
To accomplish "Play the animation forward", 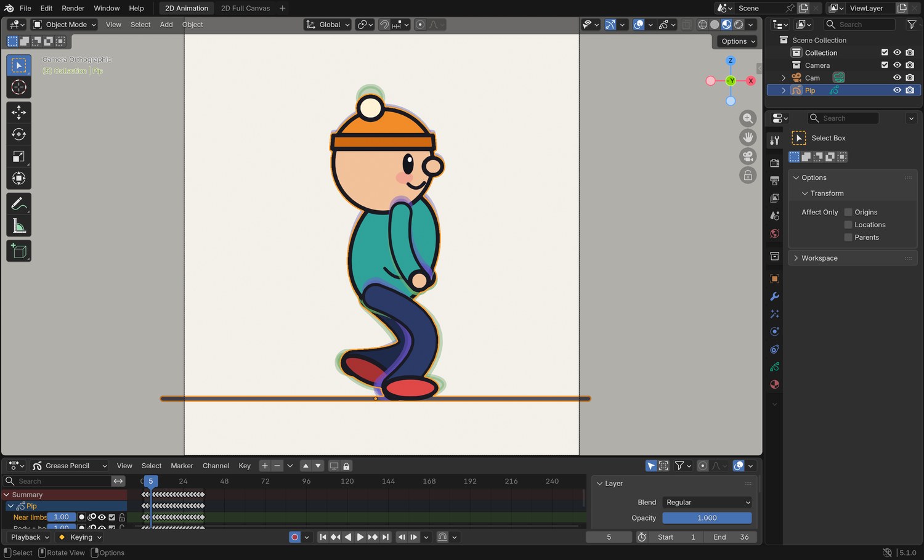I will coord(360,537).
